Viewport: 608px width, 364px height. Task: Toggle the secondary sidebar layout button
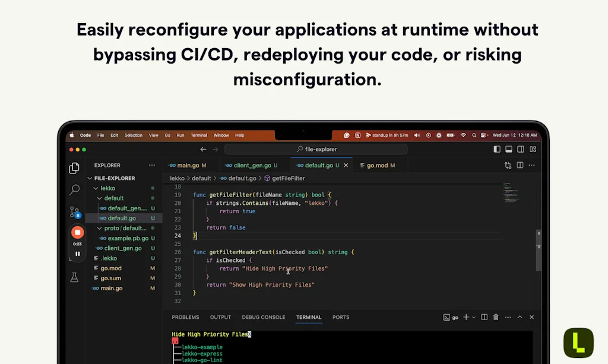(520, 150)
